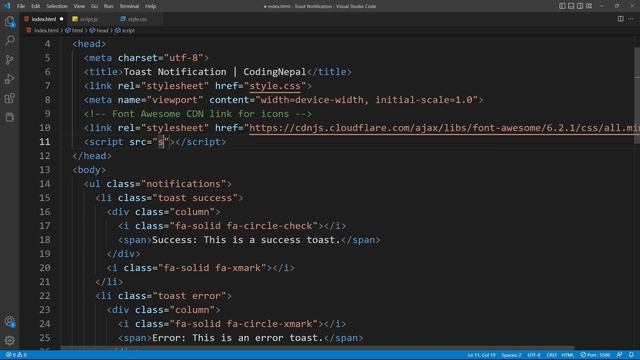Open the Explorer view in activity bar
The height and width of the screenshot is (360, 640).
[x=9, y=22]
